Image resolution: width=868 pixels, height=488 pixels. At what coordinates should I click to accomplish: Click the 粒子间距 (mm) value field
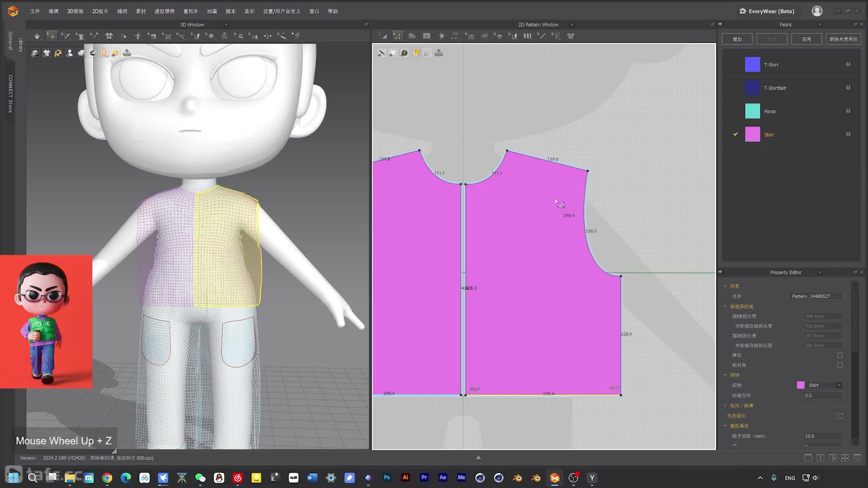coord(823,436)
